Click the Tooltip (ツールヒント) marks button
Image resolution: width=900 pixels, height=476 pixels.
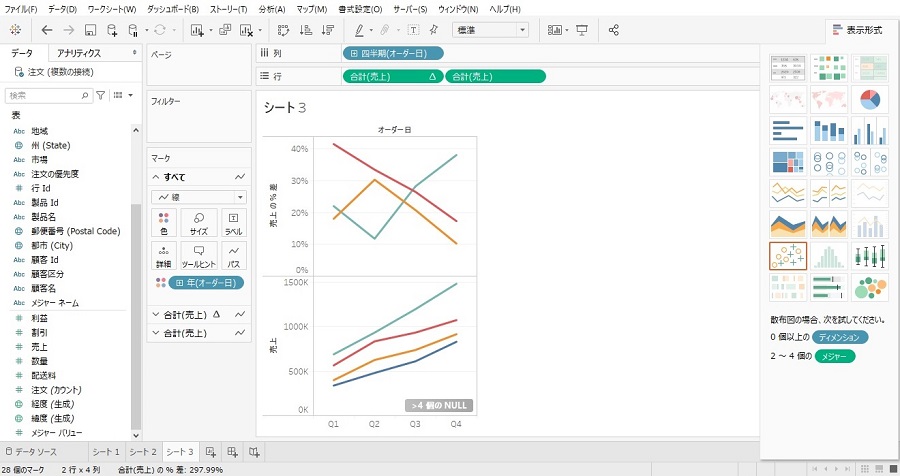(199, 255)
